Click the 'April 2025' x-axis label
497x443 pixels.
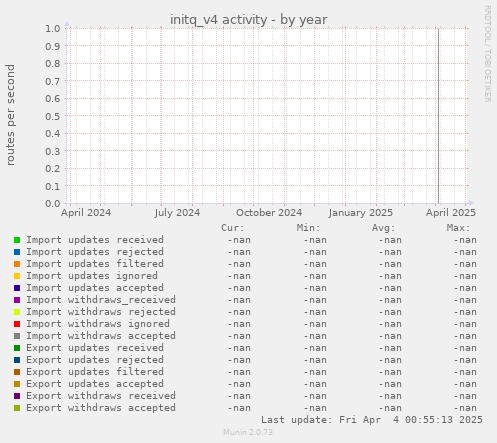tap(451, 213)
